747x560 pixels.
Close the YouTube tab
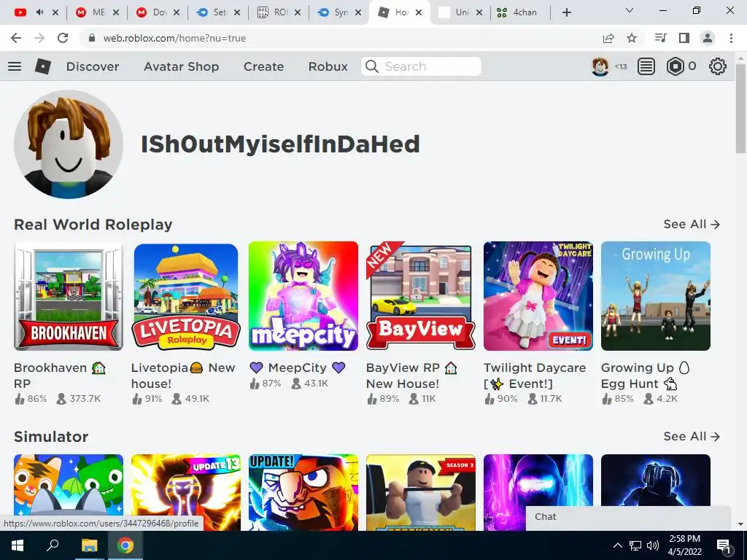(x=55, y=12)
